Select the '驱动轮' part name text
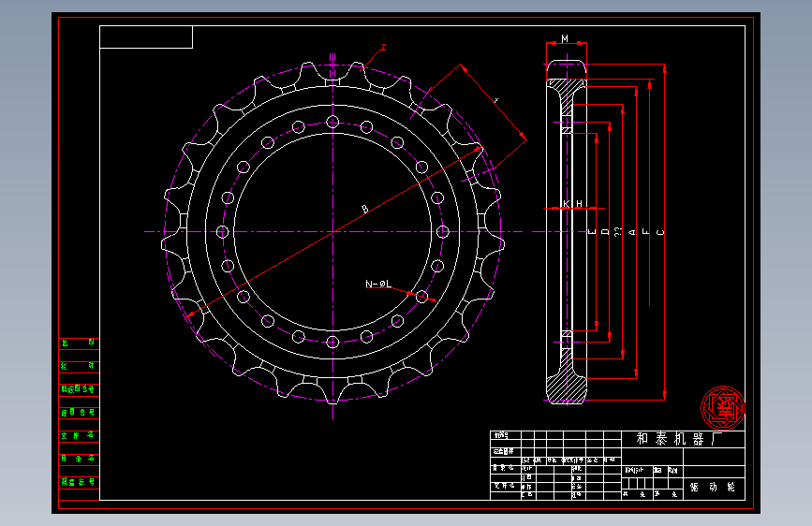The width and height of the screenshot is (812, 526). tap(713, 487)
